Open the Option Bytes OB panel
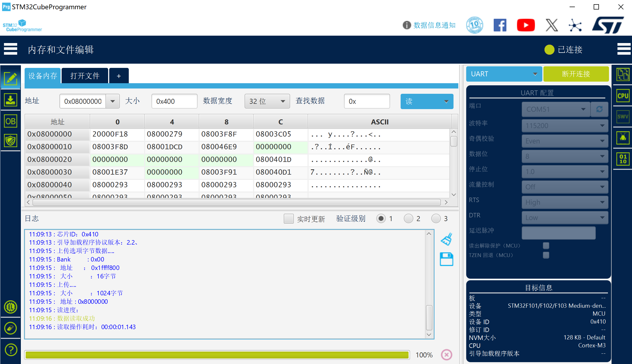Image resolution: width=632 pixels, height=364 pixels. click(11, 121)
